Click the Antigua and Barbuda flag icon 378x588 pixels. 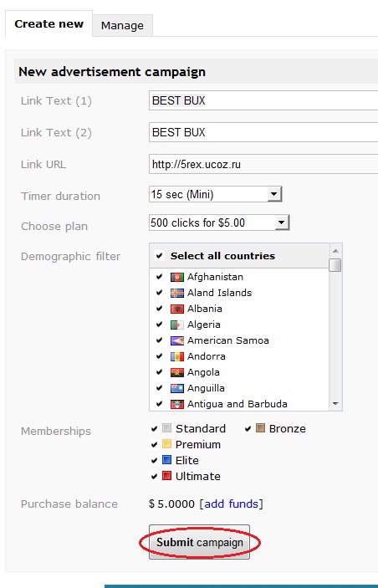click(x=177, y=404)
